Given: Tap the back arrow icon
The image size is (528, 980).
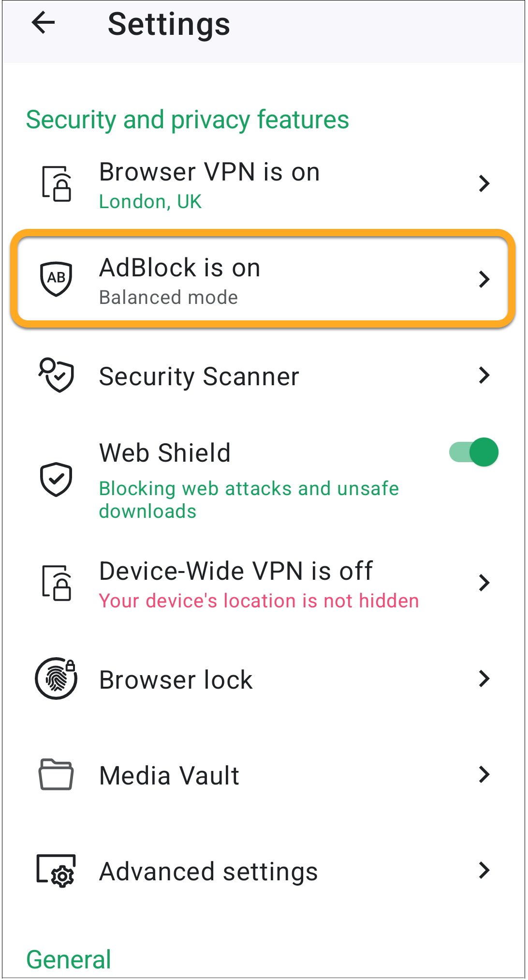Looking at the screenshot, I should pos(44,23).
